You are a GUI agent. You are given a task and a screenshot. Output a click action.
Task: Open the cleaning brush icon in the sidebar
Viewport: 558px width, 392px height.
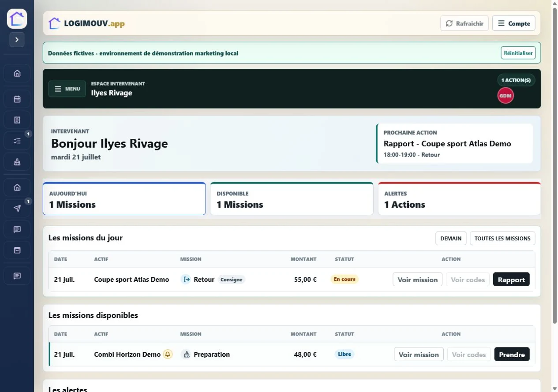click(x=17, y=162)
